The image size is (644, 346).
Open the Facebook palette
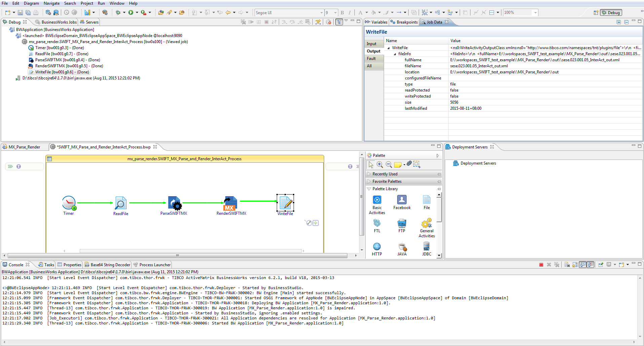pyautogui.click(x=402, y=202)
